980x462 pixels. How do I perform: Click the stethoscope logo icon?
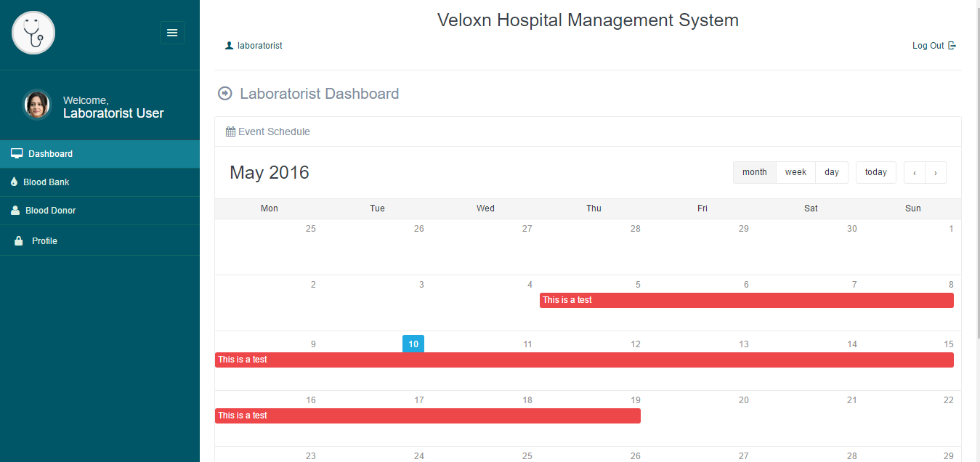(x=33, y=33)
